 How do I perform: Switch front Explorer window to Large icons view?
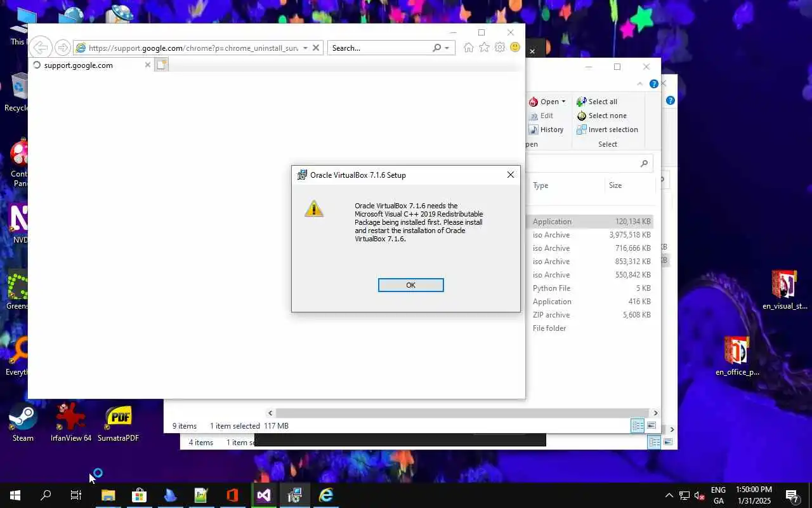[x=652, y=426]
